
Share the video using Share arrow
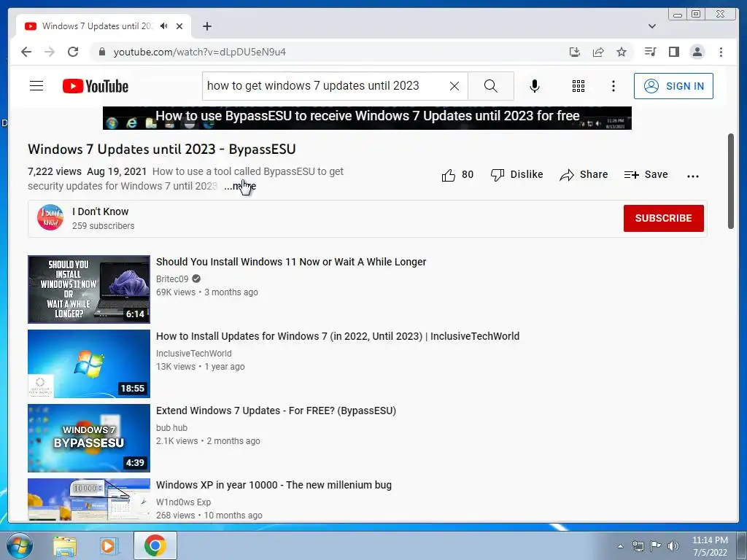[584, 175]
